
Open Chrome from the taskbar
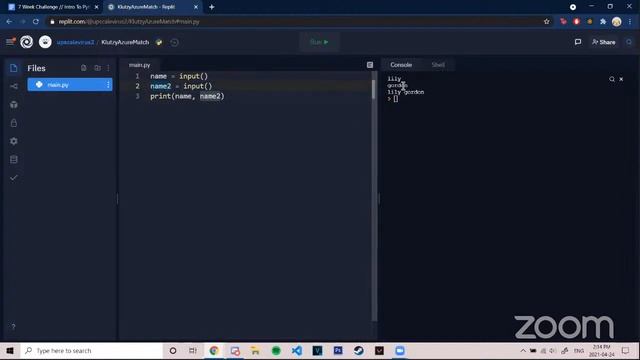pyautogui.click(x=214, y=351)
